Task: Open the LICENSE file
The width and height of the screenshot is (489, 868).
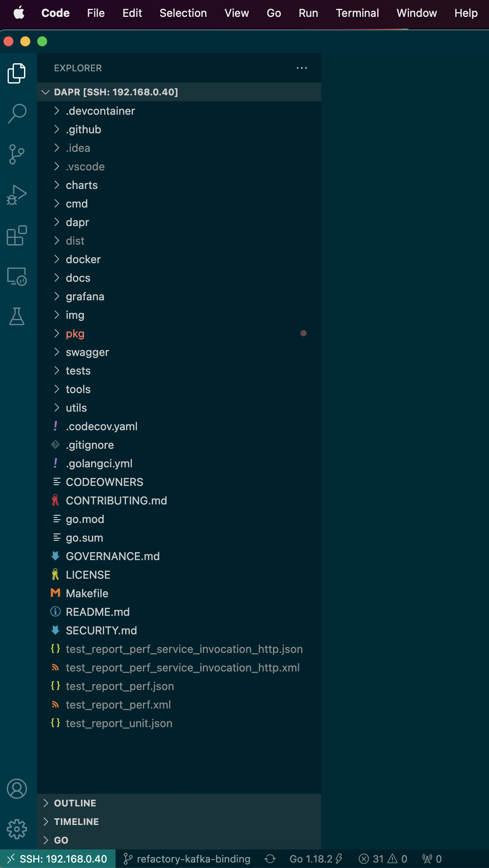Action: click(x=179, y=575)
